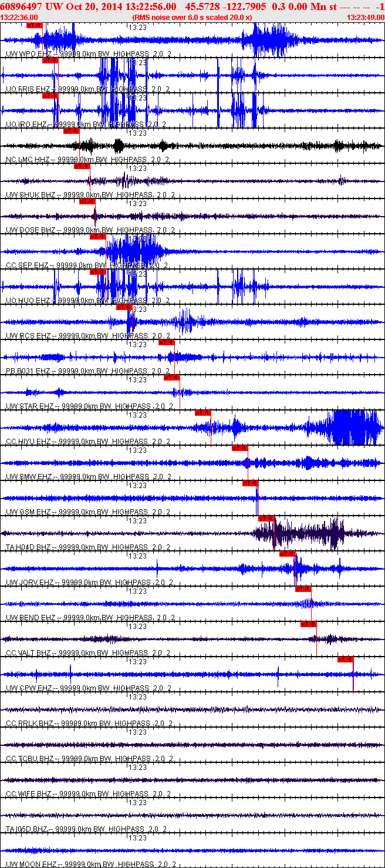
Task: Select the CC SEP EHZ trace label
Action: (87, 265)
